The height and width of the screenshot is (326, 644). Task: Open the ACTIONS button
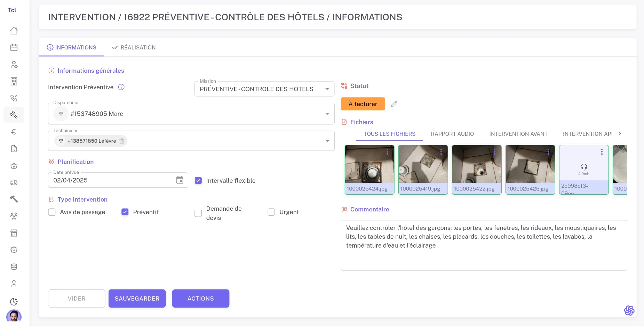[200, 298]
